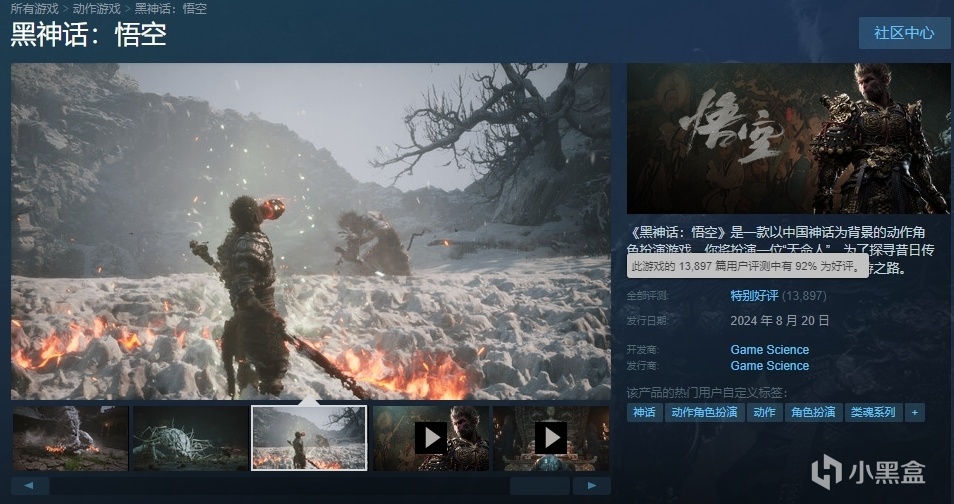Select the highlighted snowy battle thumbnail

click(309, 438)
